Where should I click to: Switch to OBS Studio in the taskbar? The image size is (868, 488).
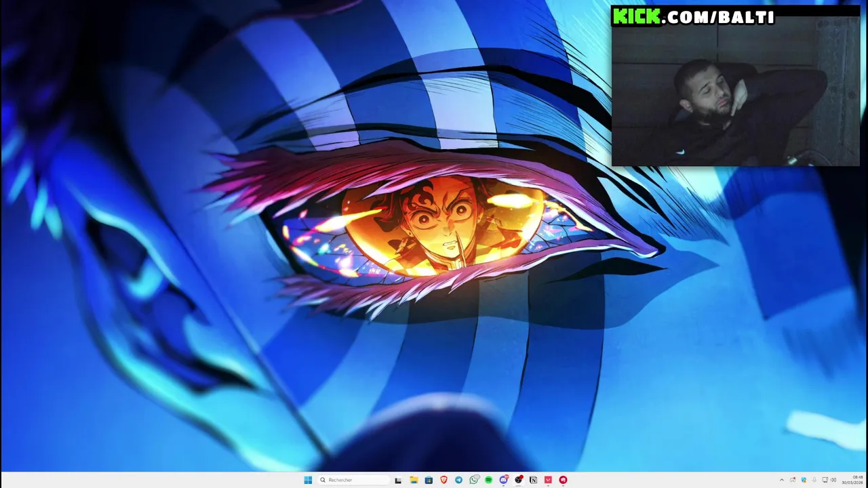[519, 480]
